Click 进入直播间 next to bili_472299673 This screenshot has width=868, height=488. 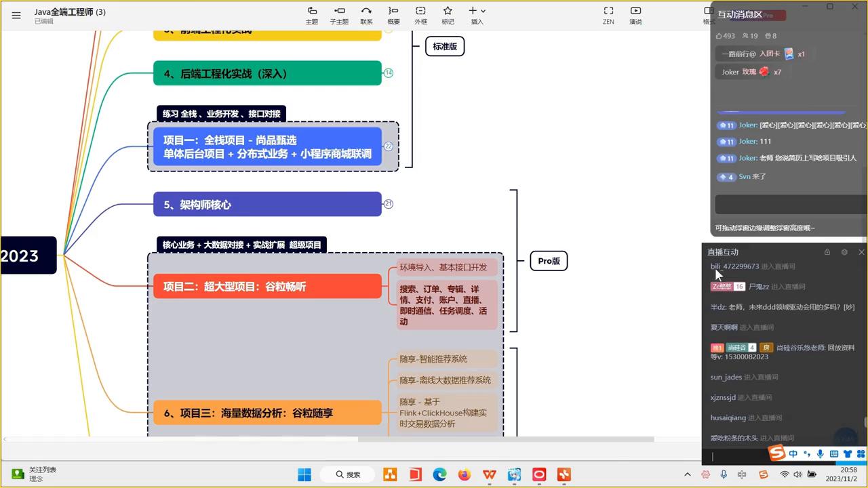coord(776,266)
